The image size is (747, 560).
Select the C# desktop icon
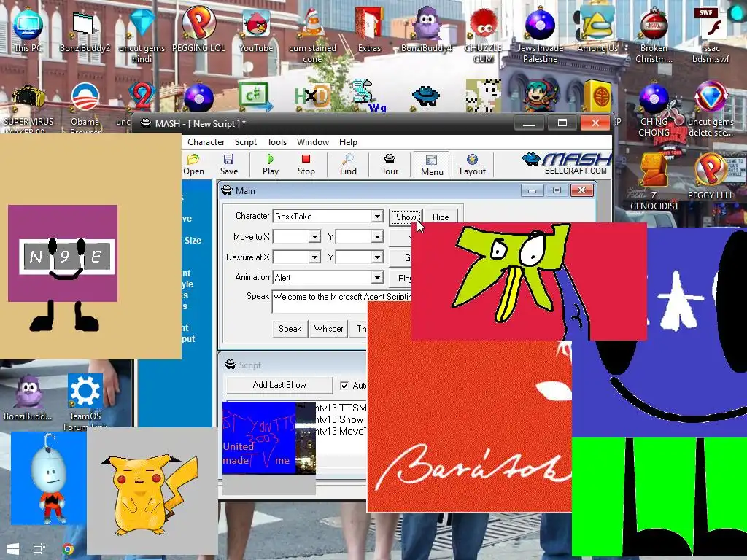pos(255,97)
